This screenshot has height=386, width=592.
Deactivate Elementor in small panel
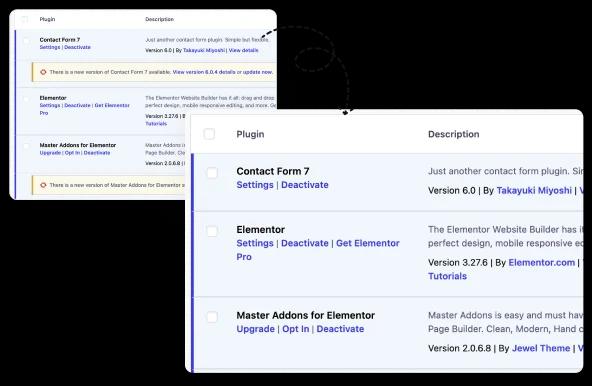(77, 105)
